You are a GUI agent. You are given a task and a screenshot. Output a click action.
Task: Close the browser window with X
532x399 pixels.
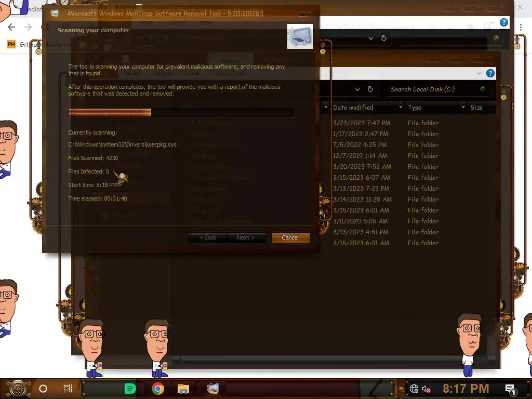click(x=520, y=7)
